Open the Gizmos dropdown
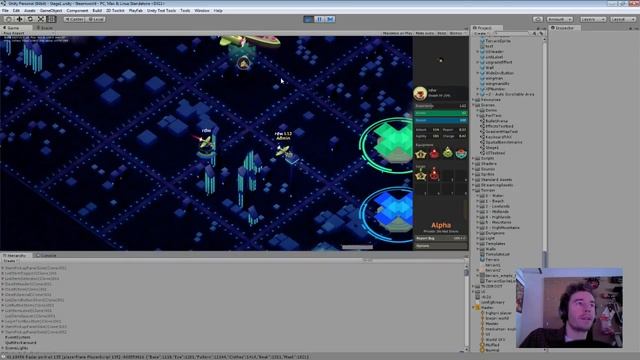This screenshot has width=640, height=360. click(457, 33)
